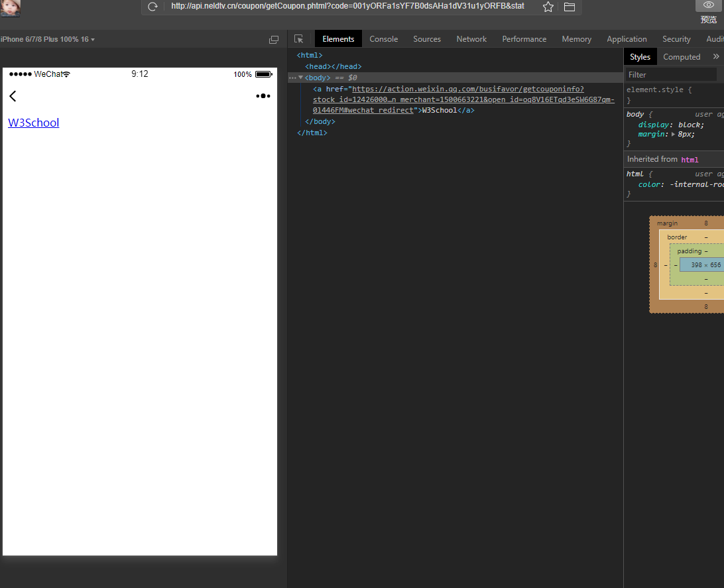This screenshot has width=724, height=588.
Task: Click the reload icon beside the URL
Action: [153, 7]
